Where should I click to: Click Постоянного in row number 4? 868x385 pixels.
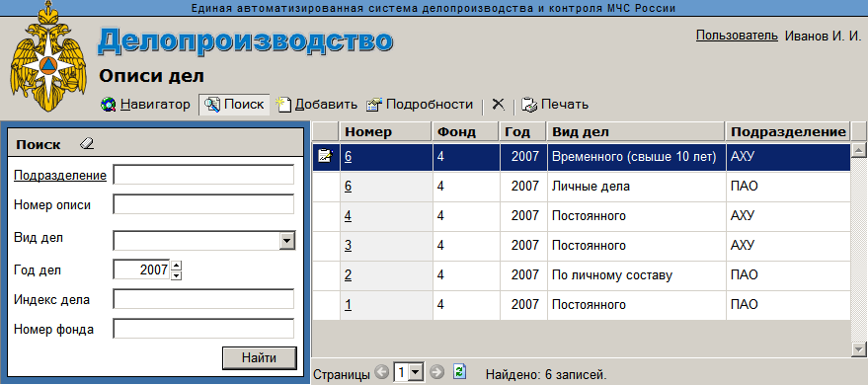[589, 216]
